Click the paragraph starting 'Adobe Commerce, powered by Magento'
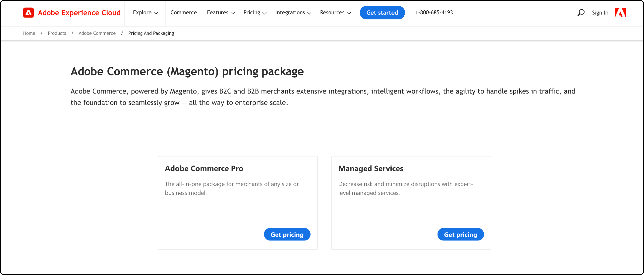The width and height of the screenshot is (644, 275). click(323, 97)
